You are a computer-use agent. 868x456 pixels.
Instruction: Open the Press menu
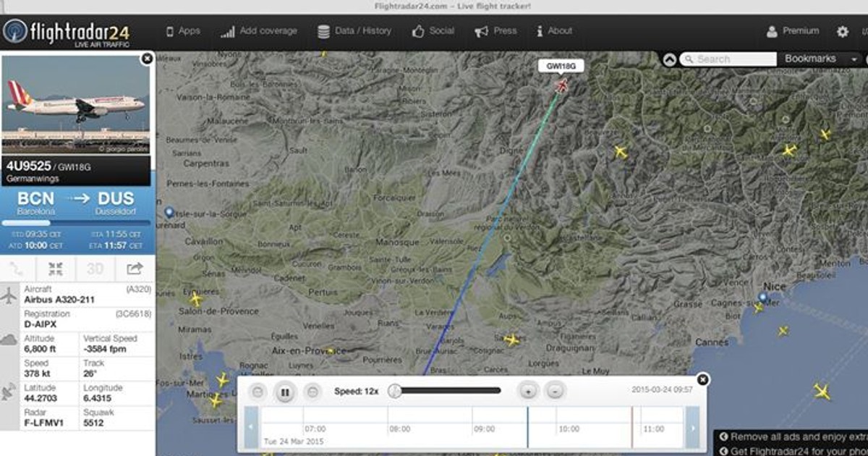click(495, 31)
